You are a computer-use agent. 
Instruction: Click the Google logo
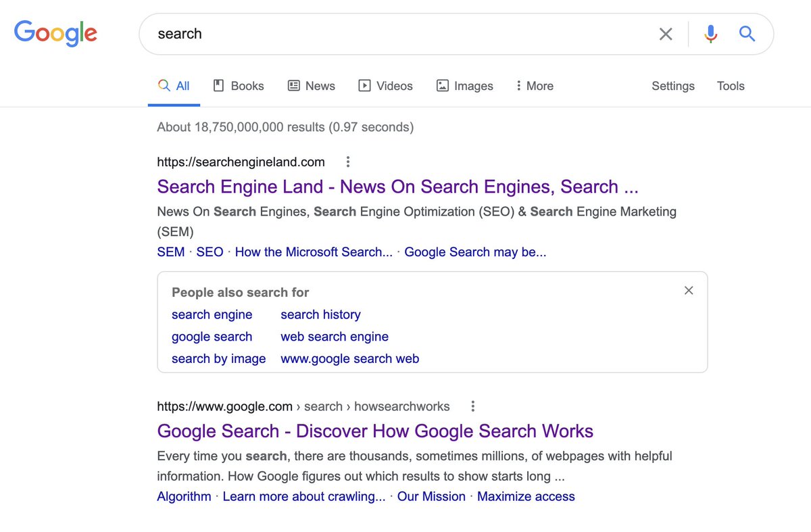coord(55,34)
